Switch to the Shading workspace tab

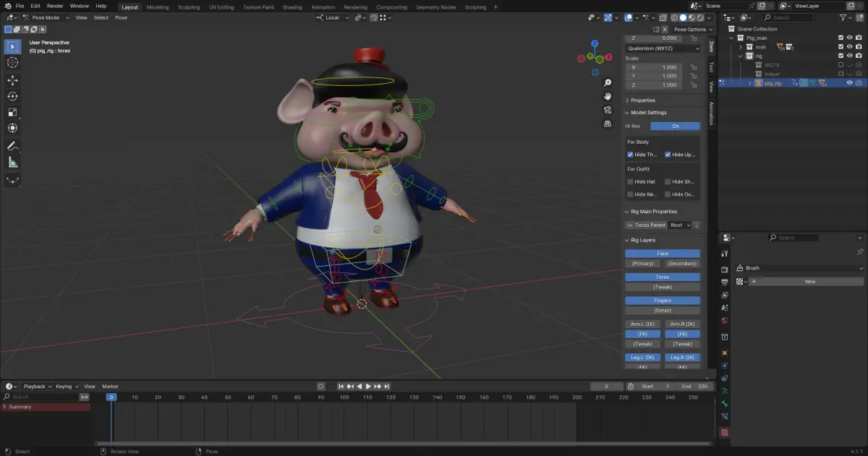(x=292, y=7)
